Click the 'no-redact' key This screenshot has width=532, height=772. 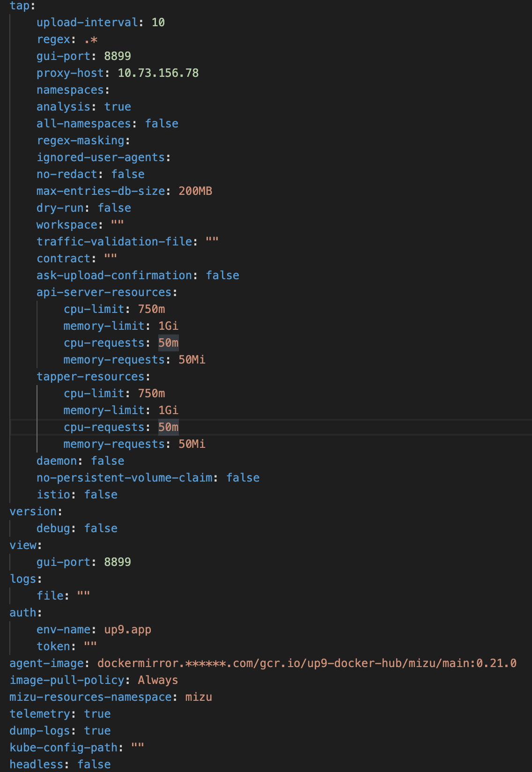[x=67, y=174]
